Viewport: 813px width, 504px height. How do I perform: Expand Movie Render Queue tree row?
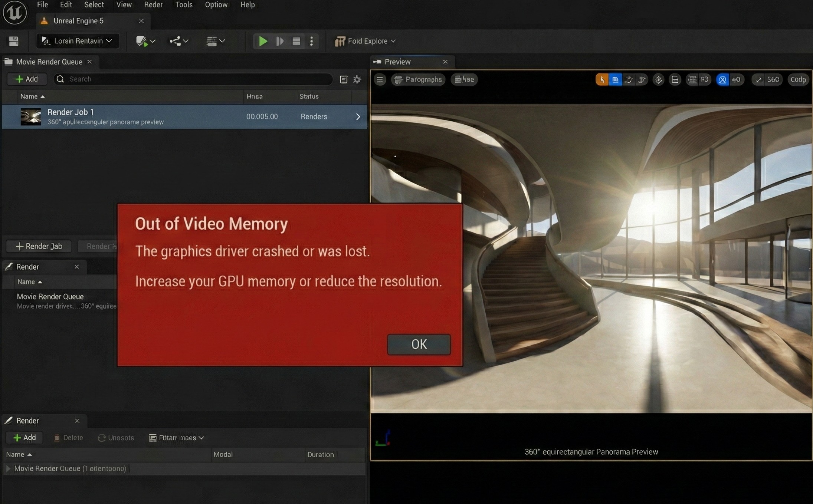(x=8, y=468)
